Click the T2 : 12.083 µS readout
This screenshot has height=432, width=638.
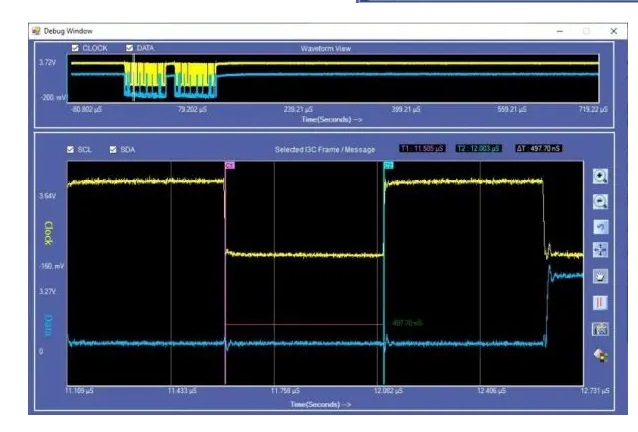[x=478, y=148]
